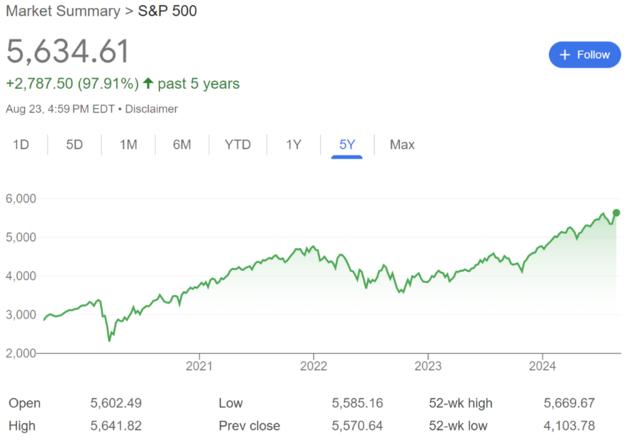Image resolution: width=640 pixels, height=441 pixels.
Task: Show the YTD performance tab
Action: click(x=238, y=145)
